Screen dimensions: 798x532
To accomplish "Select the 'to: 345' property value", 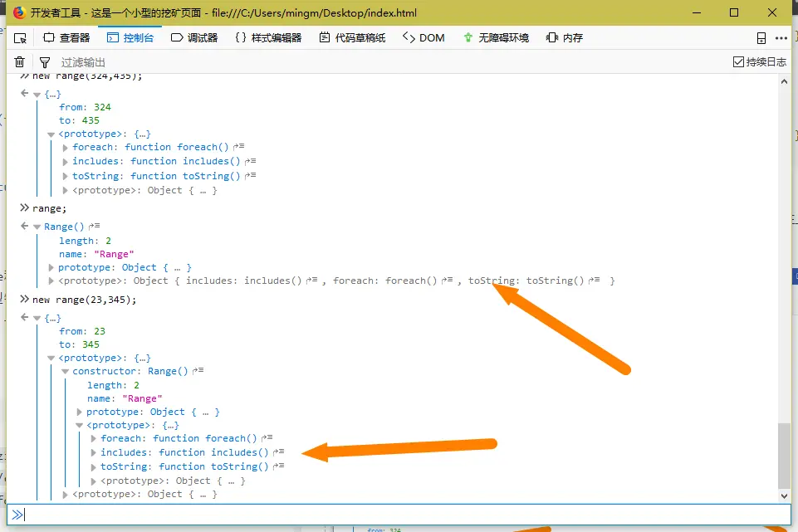I will [91, 344].
